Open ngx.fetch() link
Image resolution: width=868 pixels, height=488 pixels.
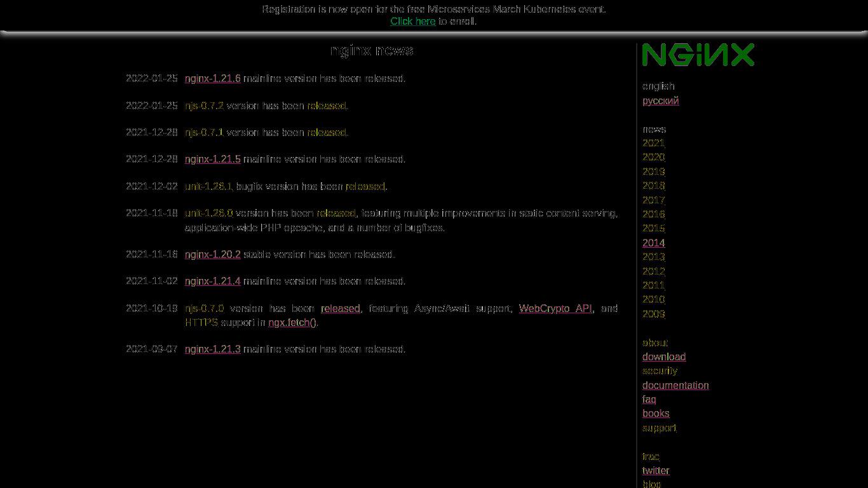coord(292,323)
